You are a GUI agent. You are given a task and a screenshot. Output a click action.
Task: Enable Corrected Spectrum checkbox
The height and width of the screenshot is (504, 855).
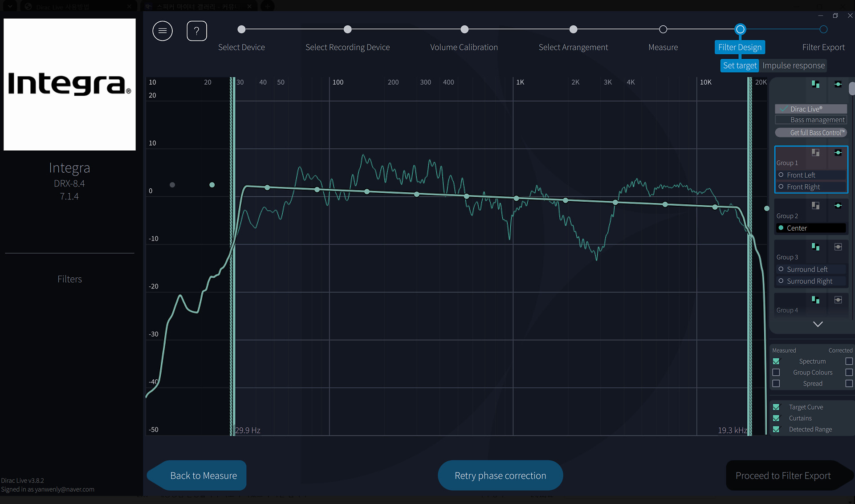[x=849, y=362]
